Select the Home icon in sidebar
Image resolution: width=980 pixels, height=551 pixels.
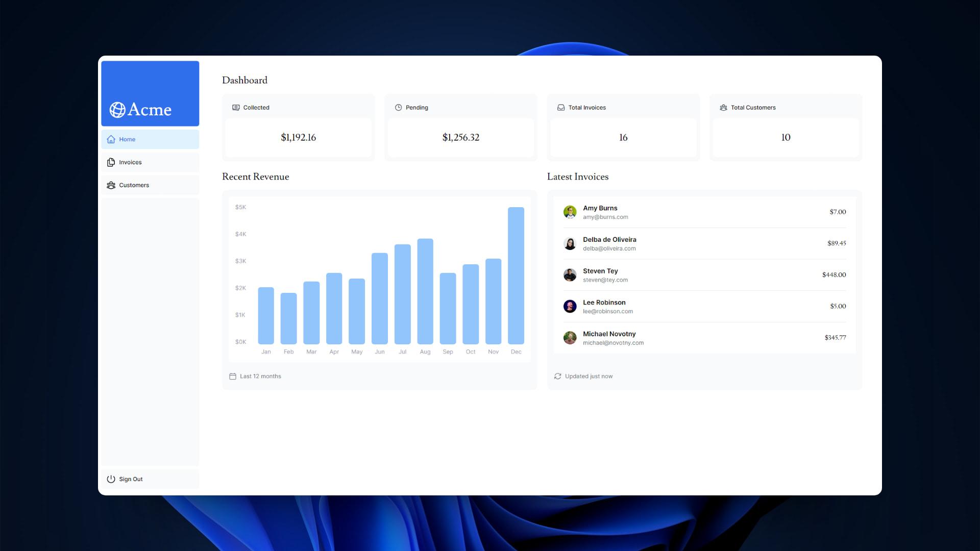(x=111, y=139)
